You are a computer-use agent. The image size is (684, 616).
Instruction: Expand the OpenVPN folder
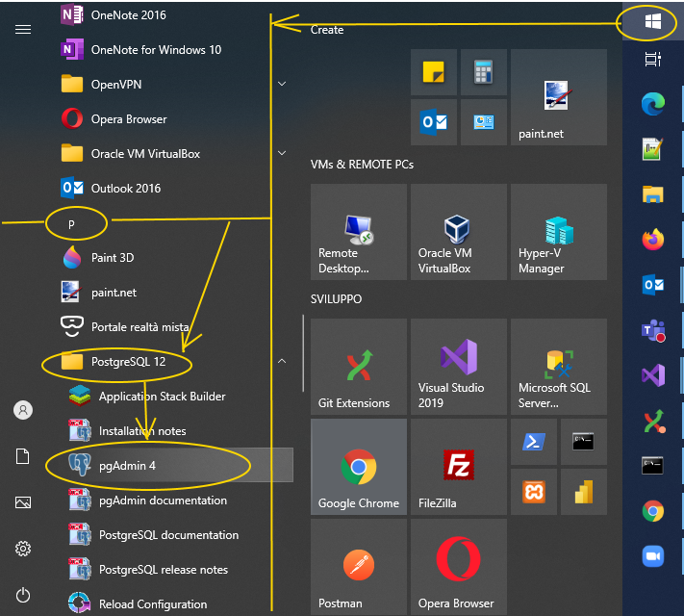282,85
